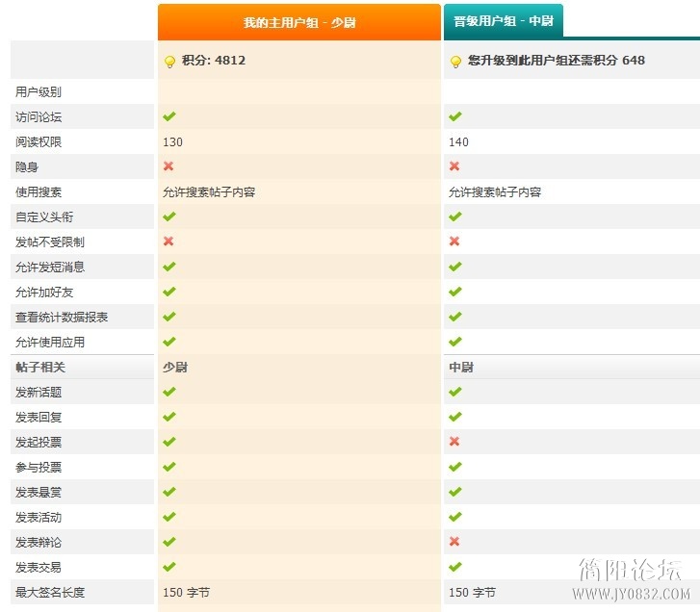
Task: Click 150 字节 in the 少尉 column
Action: 186,593
